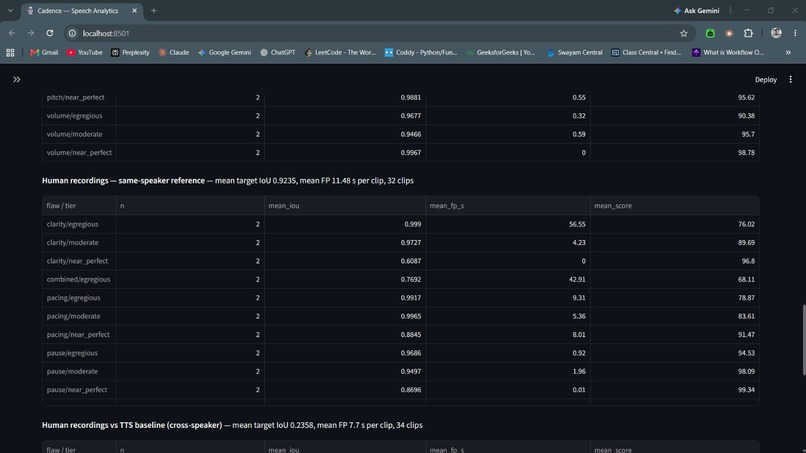Open ChatGPT bookmark
This screenshot has height=453, width=806.
tap(278, 52)
